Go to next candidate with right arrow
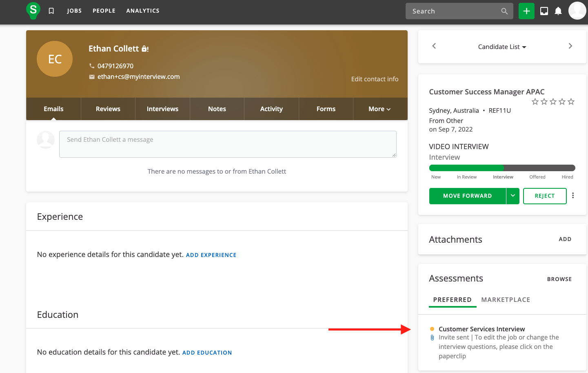 pos(570,46)
